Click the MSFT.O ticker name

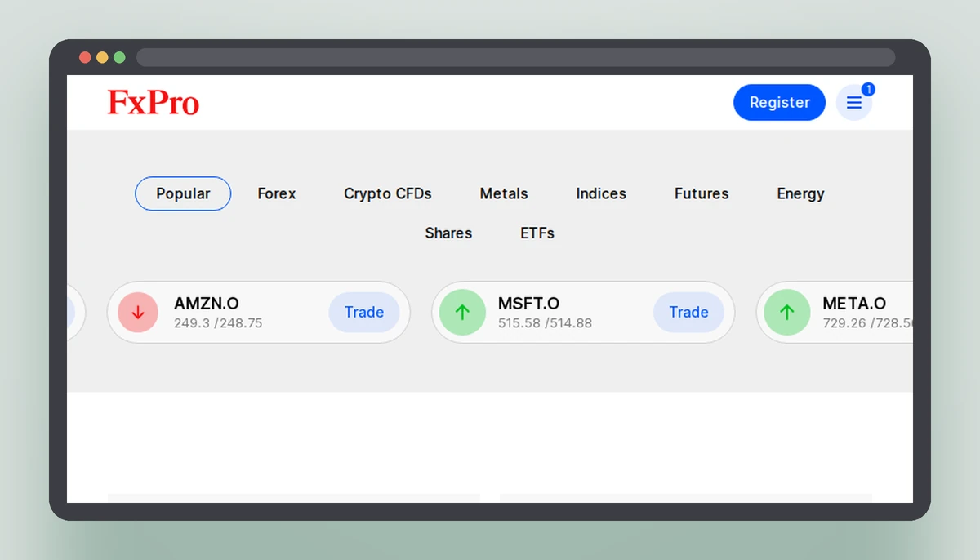(x=529, y=304)
